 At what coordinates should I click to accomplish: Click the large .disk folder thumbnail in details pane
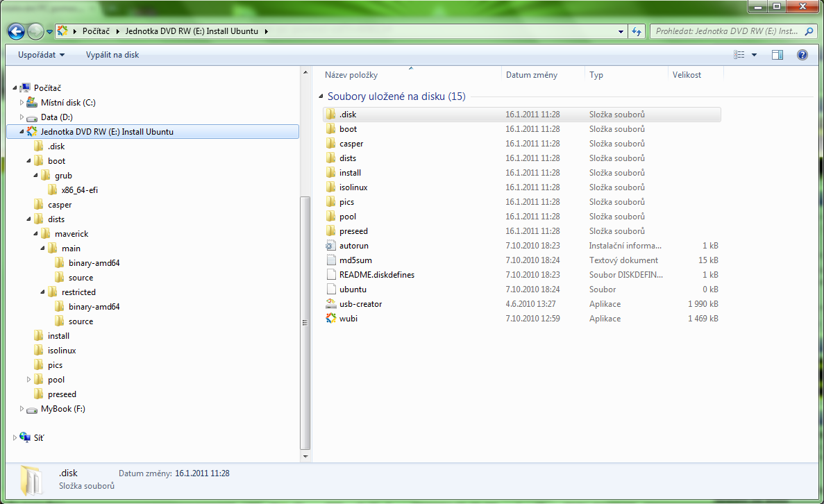(31, 480)
